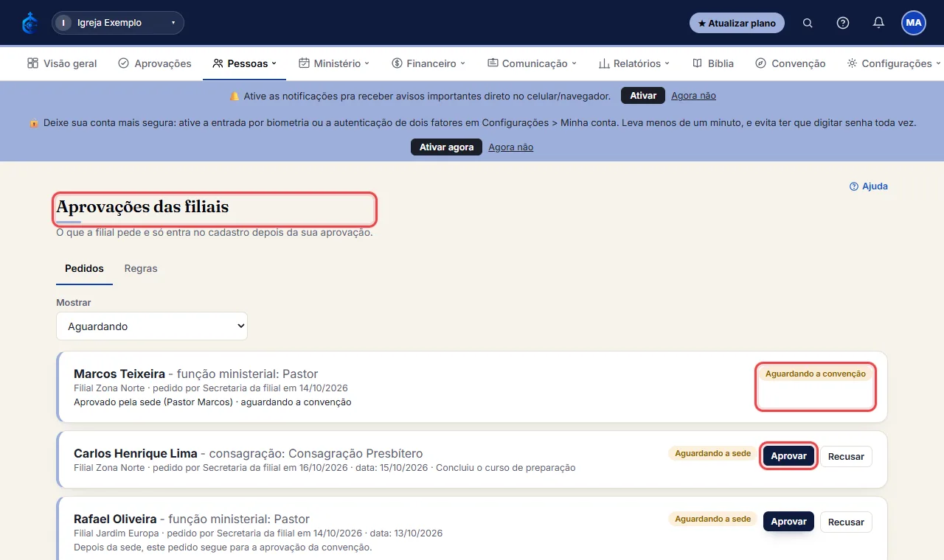
Task: Click the Carlos Henrique Lima name
Action: [x=136, y=453]
